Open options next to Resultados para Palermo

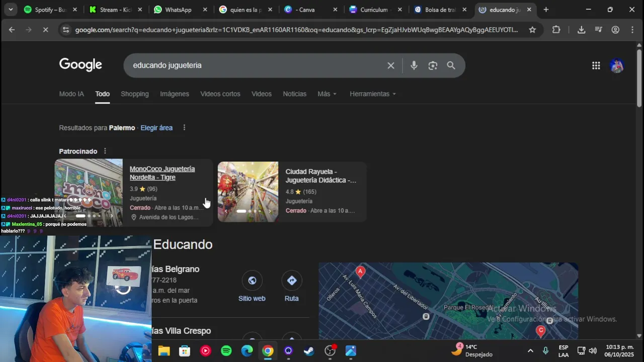point(184,128)
